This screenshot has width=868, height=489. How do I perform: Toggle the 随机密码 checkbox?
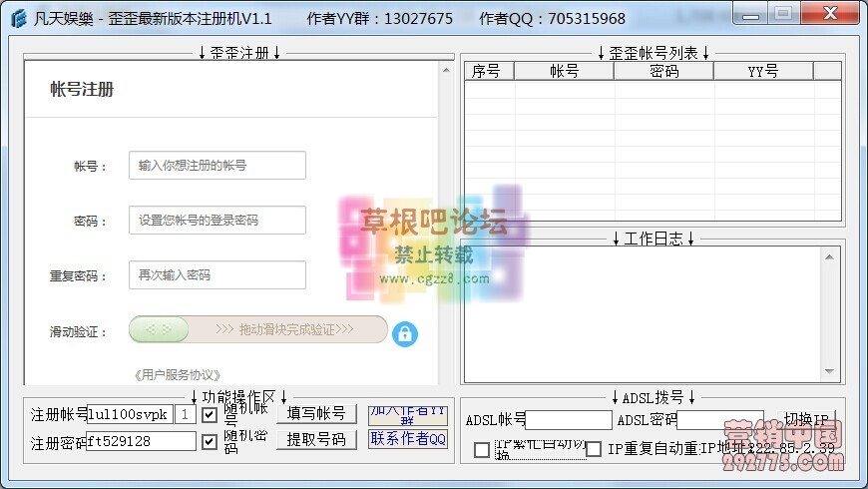pyautogui.click(x=210, y=441)
